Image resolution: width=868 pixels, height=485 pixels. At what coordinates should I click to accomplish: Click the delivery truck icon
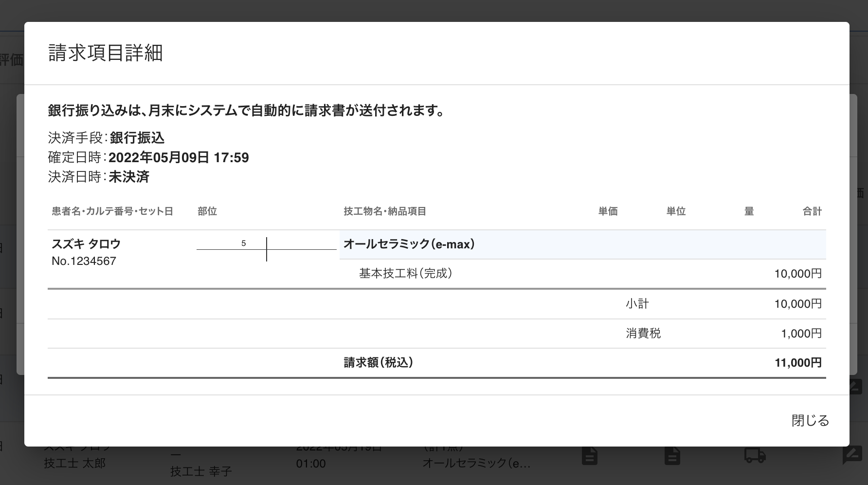coord(755,456)
